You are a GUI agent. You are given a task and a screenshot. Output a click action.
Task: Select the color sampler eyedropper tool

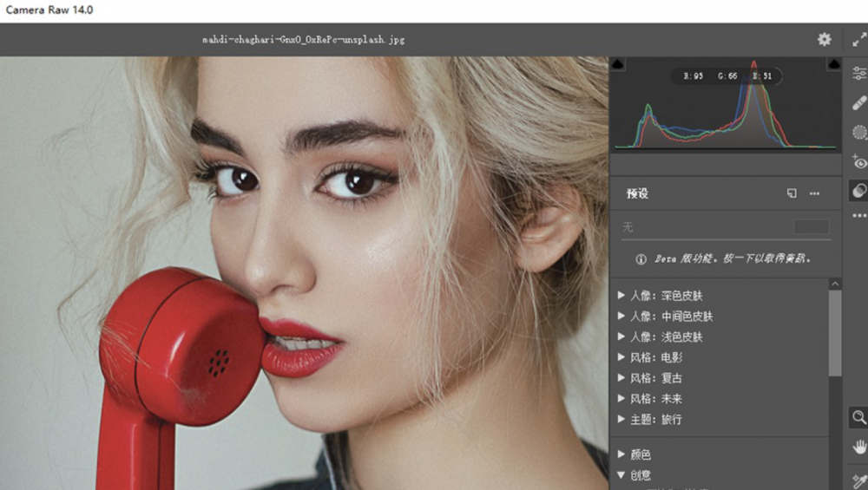click(x=859, y=480)
